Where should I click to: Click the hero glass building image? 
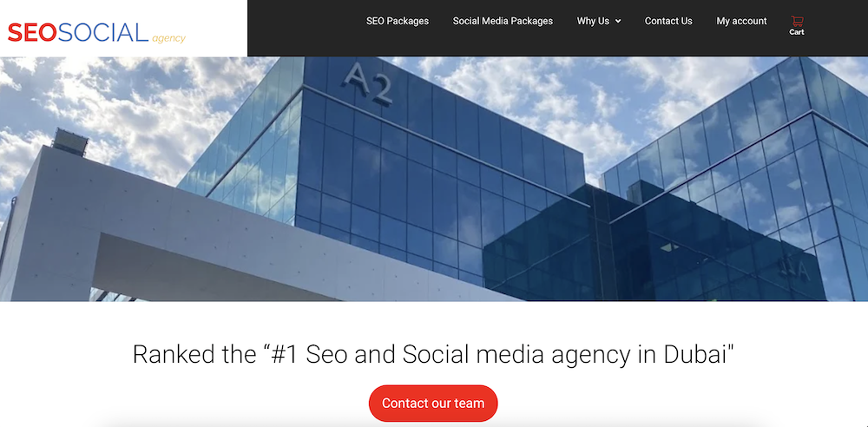(x=434, y=179)
